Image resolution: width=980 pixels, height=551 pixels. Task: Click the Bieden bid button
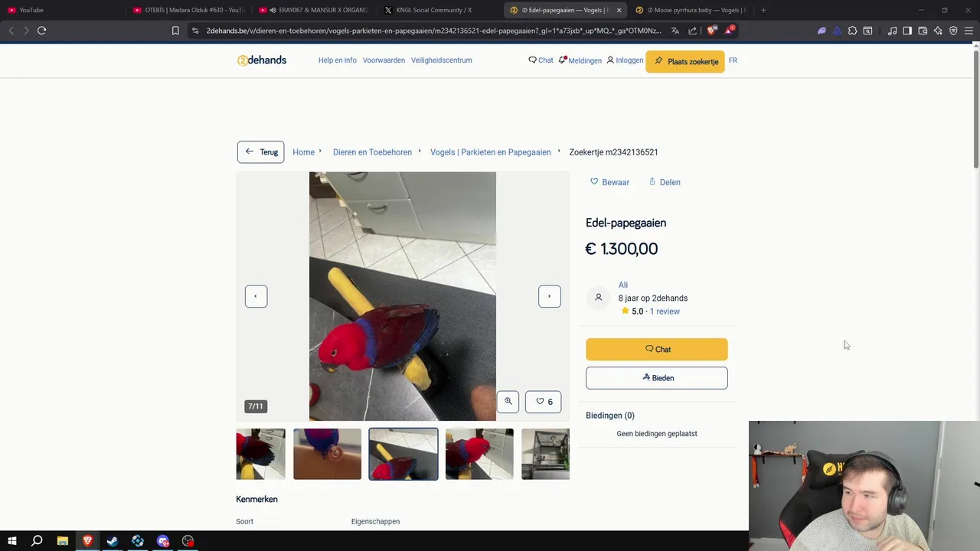click(x=657, y=378)
